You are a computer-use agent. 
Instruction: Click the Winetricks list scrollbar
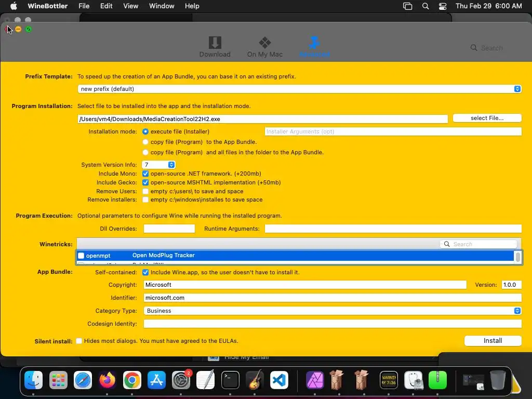pos(518,257)
